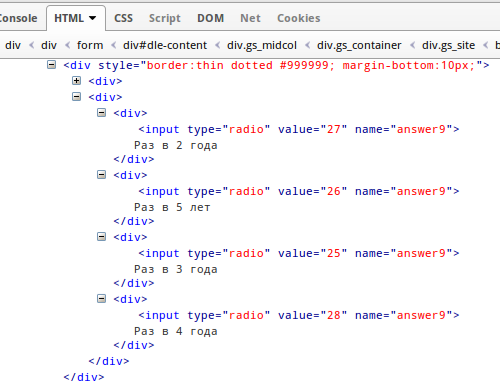500x387 pixels.
Task: Select div.gs_container in the breadcrumb path
Action: 359,45
